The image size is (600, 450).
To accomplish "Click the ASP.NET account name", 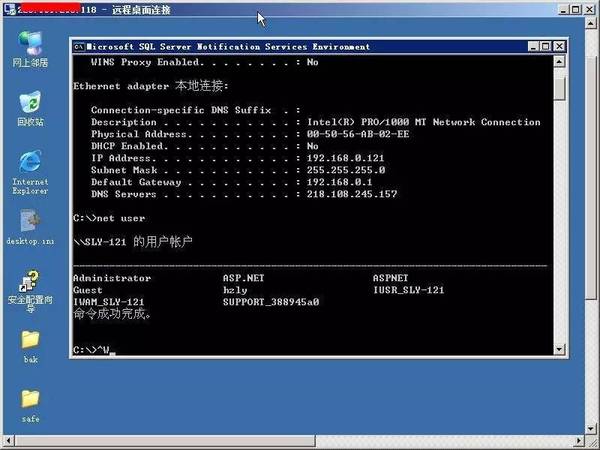I will 243,278.
